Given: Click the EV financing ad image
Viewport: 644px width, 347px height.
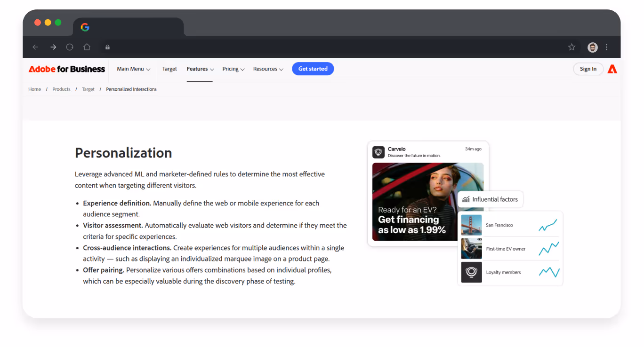Looking at the screenshot, I should tap(428, 202).
